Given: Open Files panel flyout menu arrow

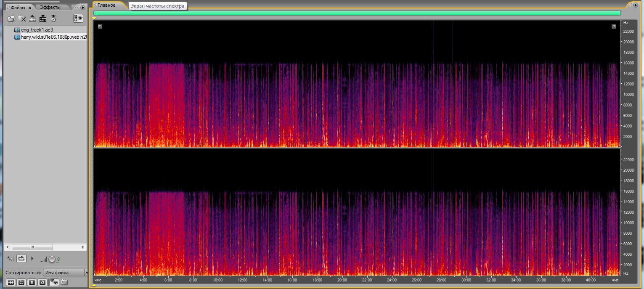Looking at the screenshot, I should coord(83,7).
